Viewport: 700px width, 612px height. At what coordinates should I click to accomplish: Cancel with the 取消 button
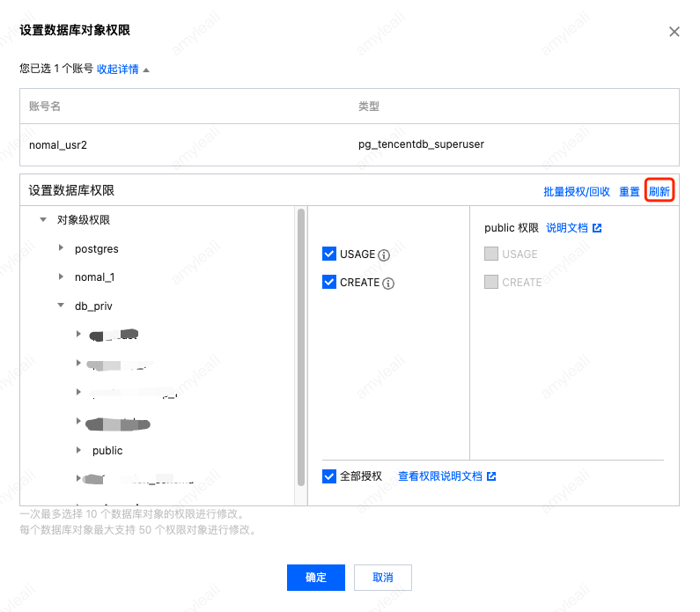383,577
